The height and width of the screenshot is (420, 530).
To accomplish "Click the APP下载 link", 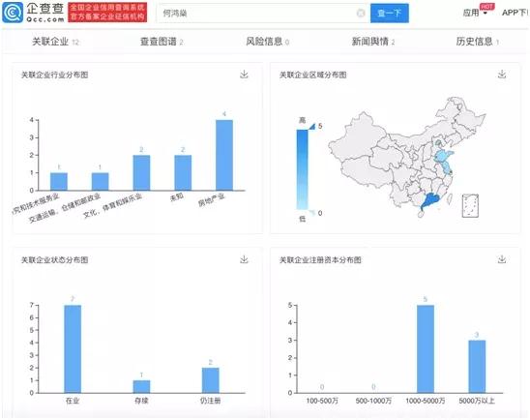I will [x=515, y=13].
